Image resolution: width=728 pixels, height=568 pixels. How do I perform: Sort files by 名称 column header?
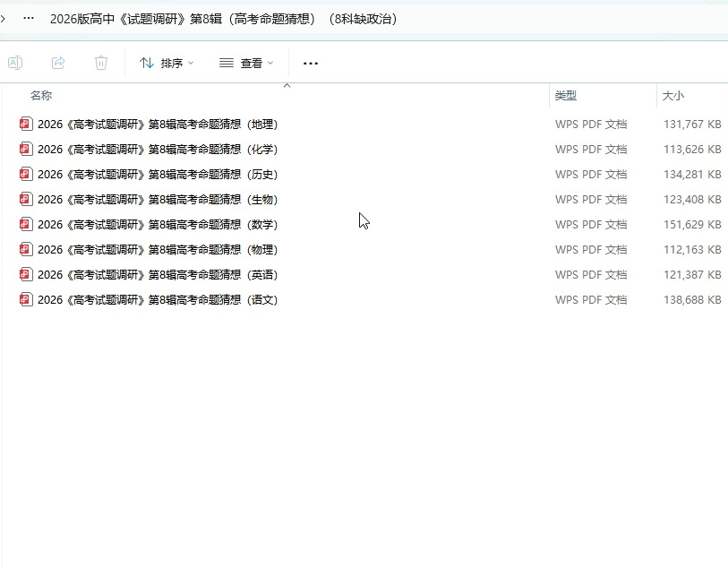pyautogui.click(x=41, y=95)
